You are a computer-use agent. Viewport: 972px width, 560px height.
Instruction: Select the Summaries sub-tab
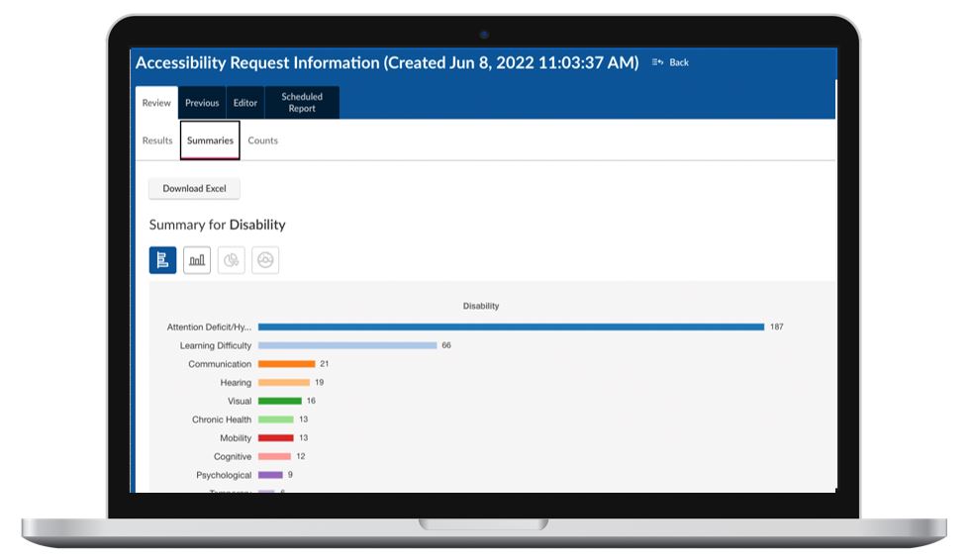[210, 140]
